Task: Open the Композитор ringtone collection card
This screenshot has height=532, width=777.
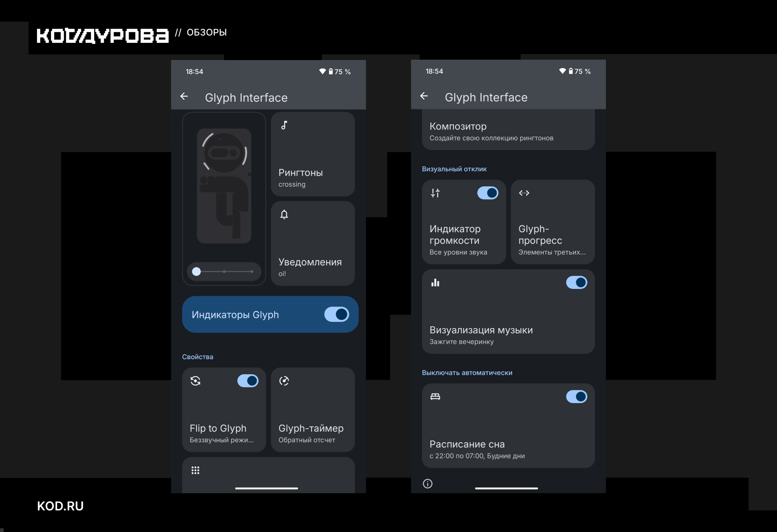Action: (508, 130)
